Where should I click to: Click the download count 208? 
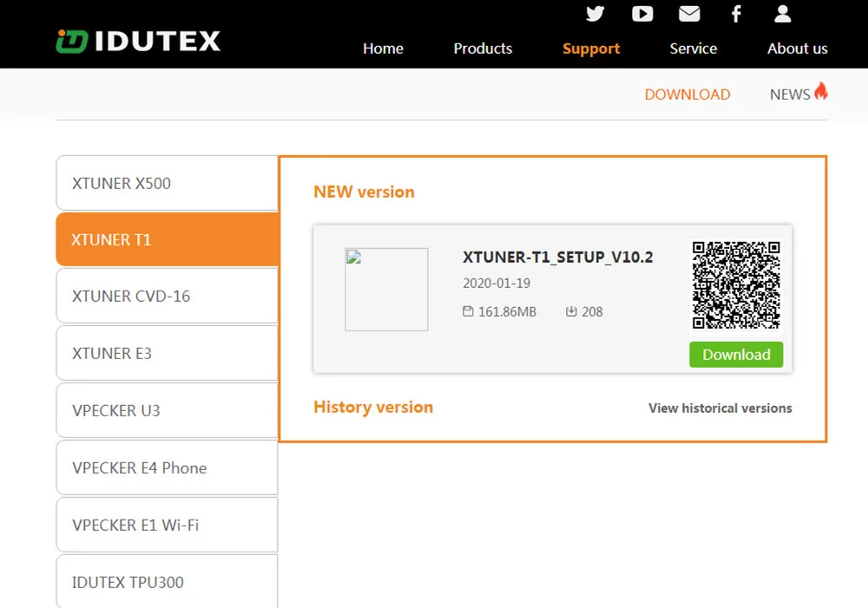click(x=592, y=312)
